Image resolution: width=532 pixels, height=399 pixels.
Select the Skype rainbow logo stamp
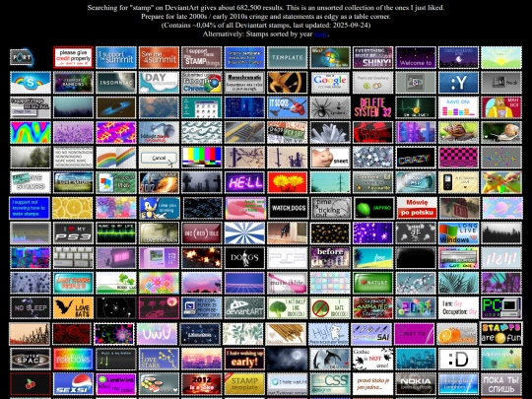coord(31,83)
